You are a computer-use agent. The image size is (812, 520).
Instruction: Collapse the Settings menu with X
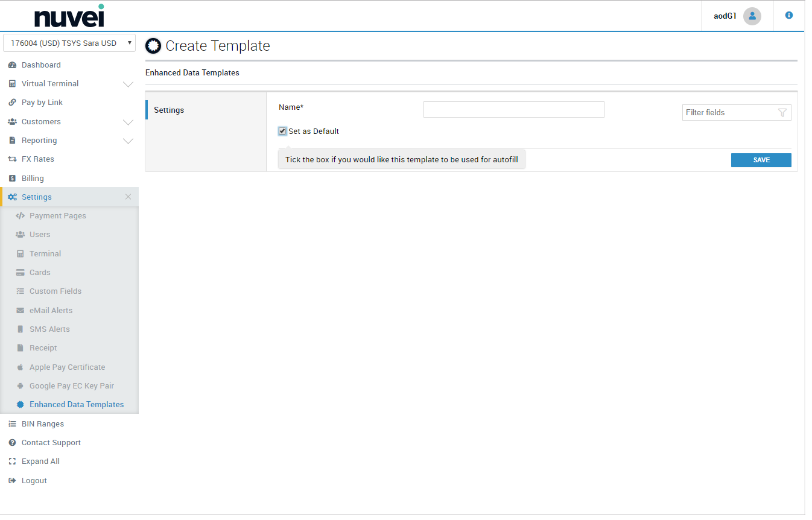[128, 197]
